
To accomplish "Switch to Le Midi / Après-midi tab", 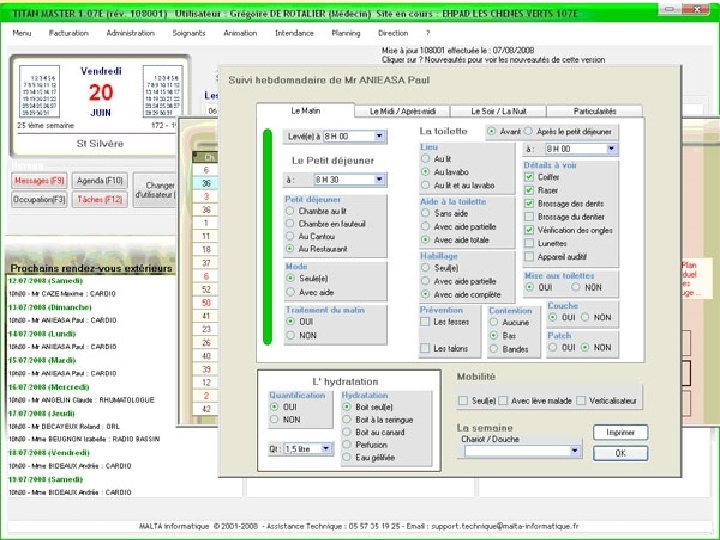I will click(x=403, y=111).
